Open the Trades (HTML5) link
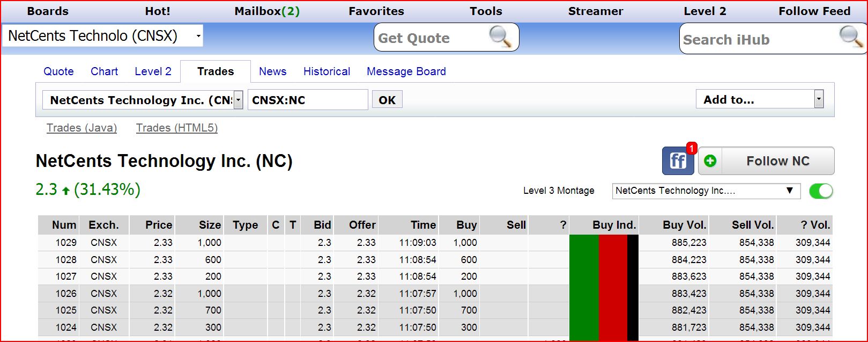This screenshot has height=342, width=868. [177, 128]
